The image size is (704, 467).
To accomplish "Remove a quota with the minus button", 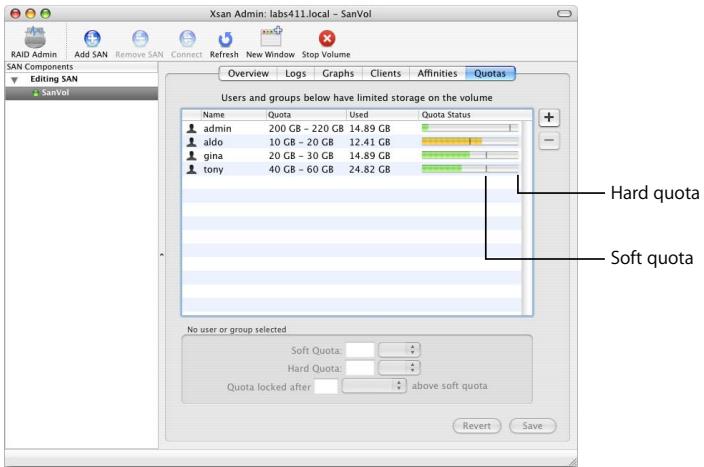I will 549,141.
